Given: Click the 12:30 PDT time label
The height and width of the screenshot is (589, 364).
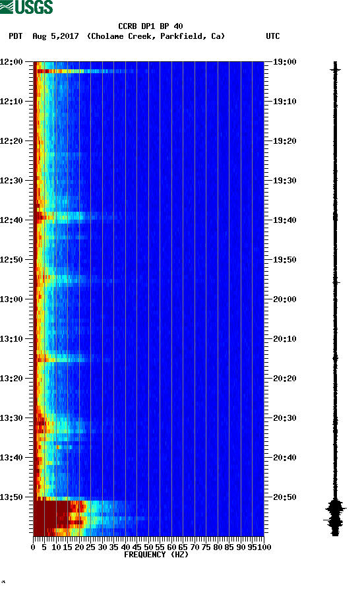Looking at the screenshot, I should [x=11, y=181].
